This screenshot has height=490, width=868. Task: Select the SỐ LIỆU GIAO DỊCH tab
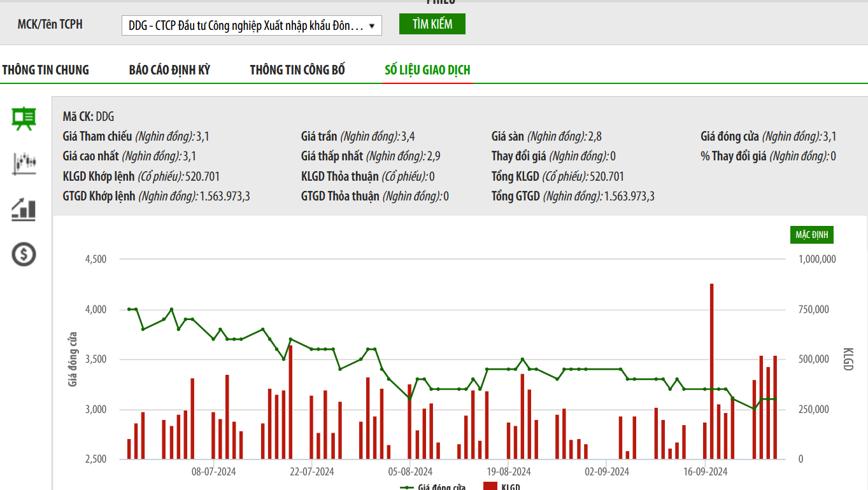point(427,70)
